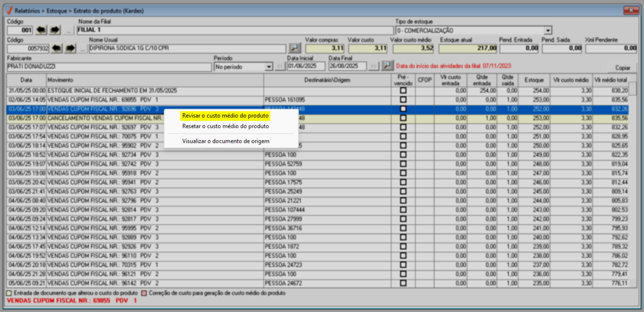Click previous product arrow beside code 0057932

(56, 48)
